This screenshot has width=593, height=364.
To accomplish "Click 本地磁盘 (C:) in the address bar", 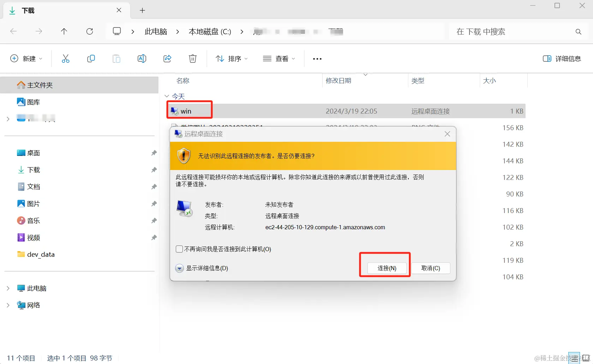I will [x=210, y=31].
